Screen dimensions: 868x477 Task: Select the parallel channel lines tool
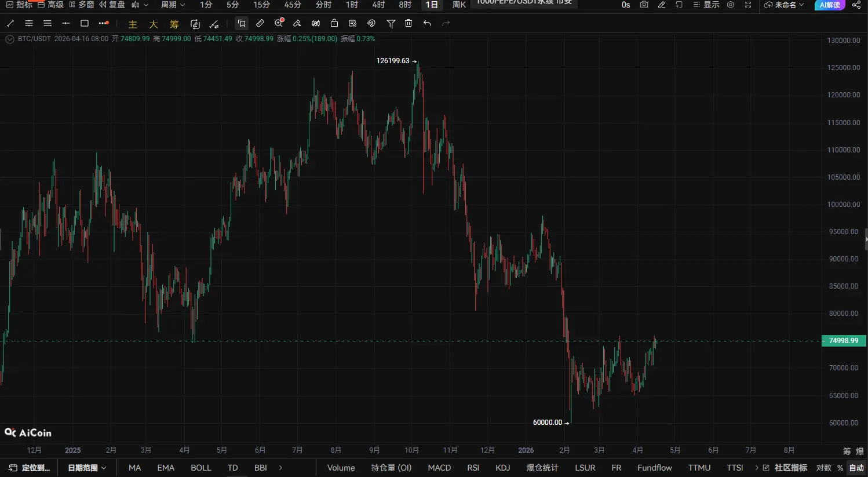click(x=29, y=24)
